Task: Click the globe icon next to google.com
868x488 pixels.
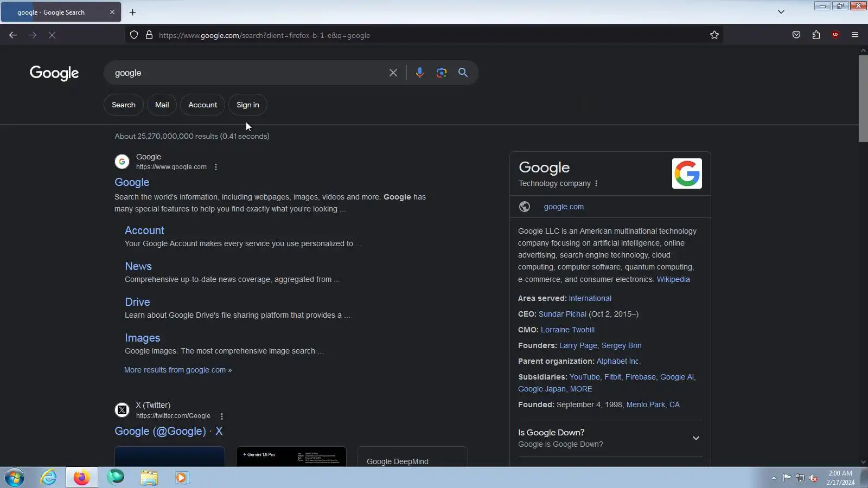Action: (525, 207)
